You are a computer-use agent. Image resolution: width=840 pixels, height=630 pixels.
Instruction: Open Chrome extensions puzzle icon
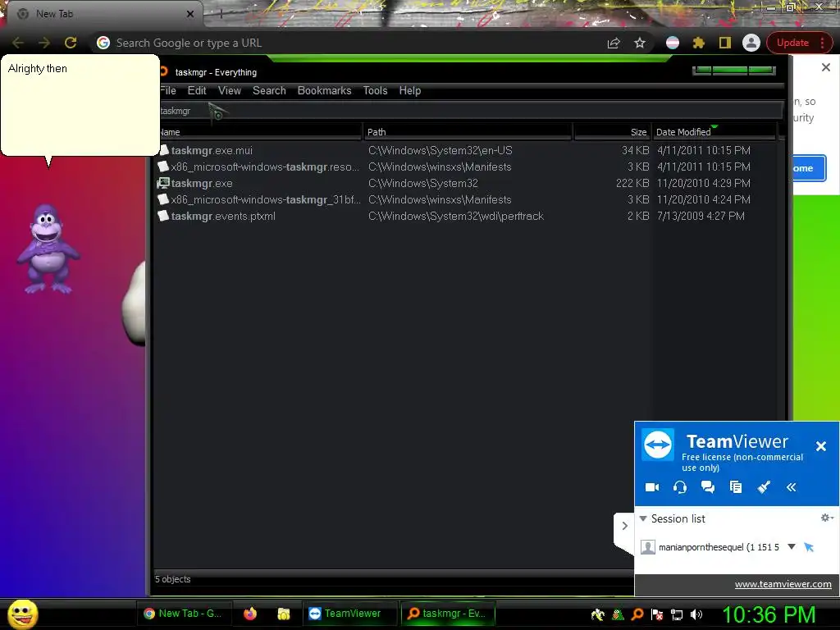(x=699, y=43)
